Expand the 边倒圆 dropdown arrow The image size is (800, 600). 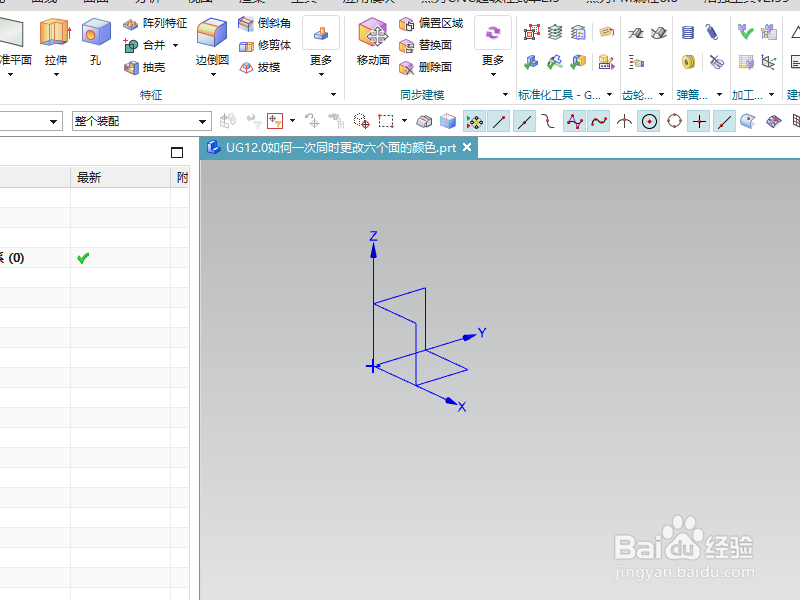point(213,74)
